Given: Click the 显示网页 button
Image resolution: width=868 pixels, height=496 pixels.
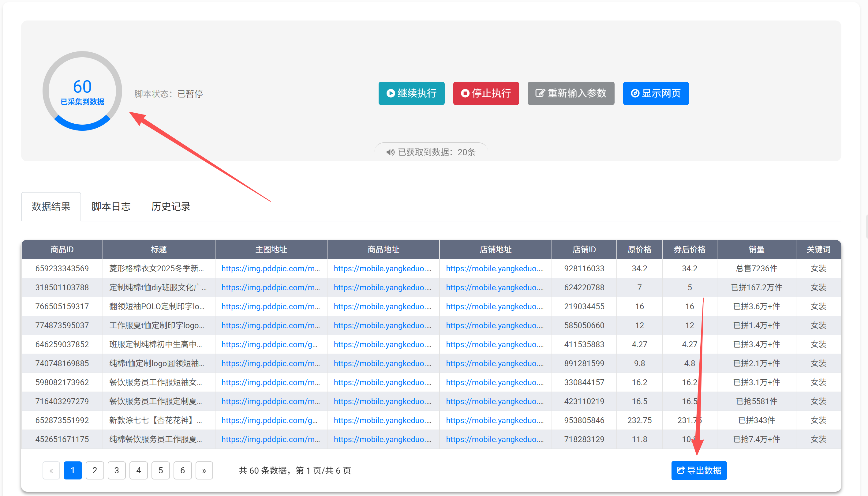Looking at the screenshot, I should coord(656,93).
